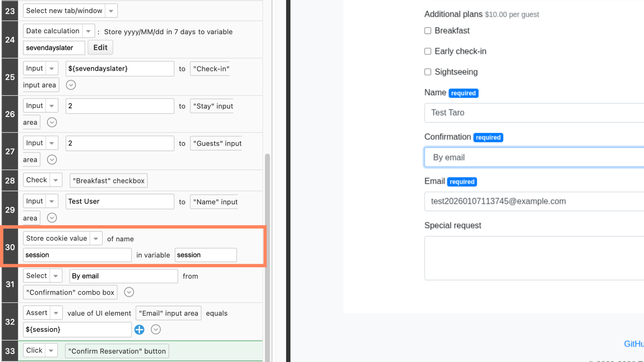Click circled chevron icon in step 26

tap(52, 122)
